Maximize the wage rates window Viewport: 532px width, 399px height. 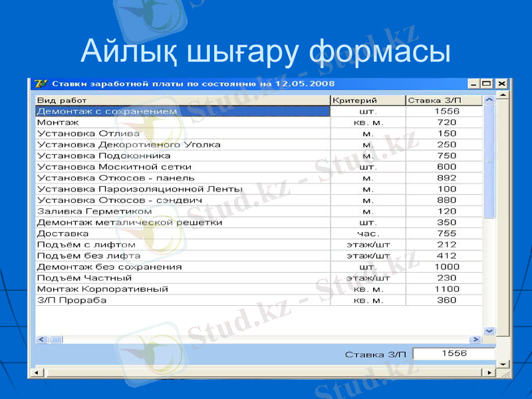[x=487, y=83]
